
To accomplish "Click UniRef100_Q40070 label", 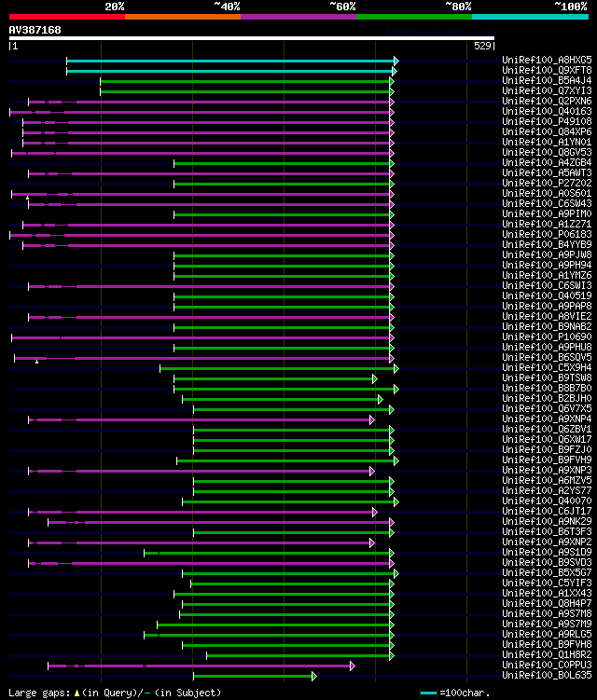I will pyautogui.click(x=547, y=501).
